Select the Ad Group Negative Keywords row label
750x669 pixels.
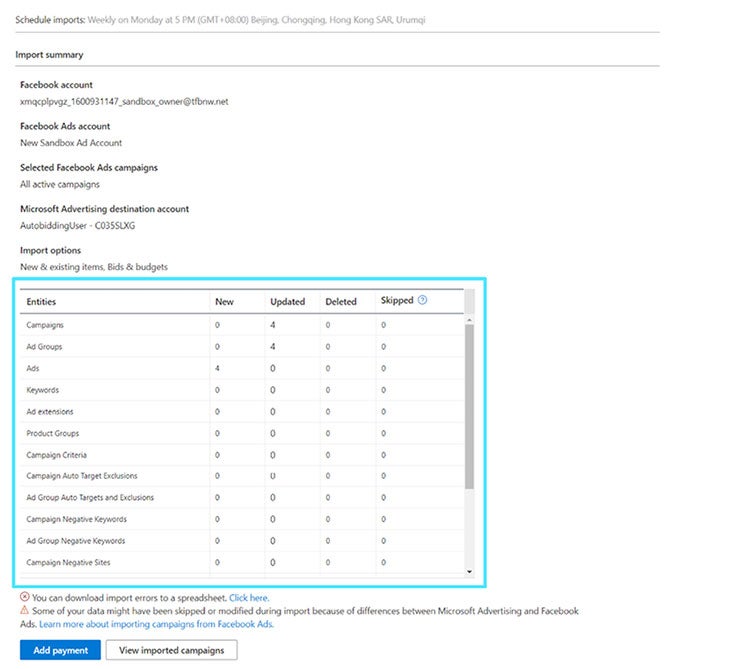pos(76,541)
